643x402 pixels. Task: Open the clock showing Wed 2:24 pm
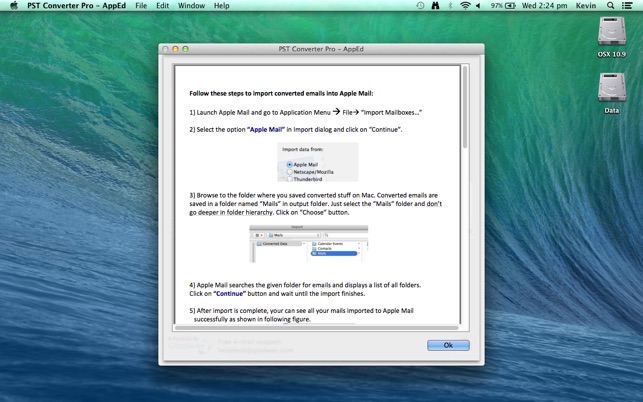pyautogui.click(x=544, y=6)
